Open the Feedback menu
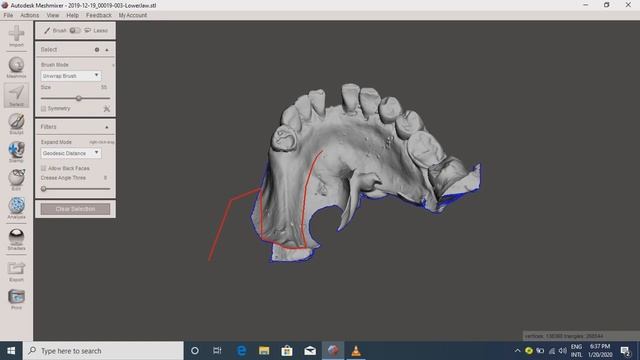The image size is (640, 360). pos(98,15)
